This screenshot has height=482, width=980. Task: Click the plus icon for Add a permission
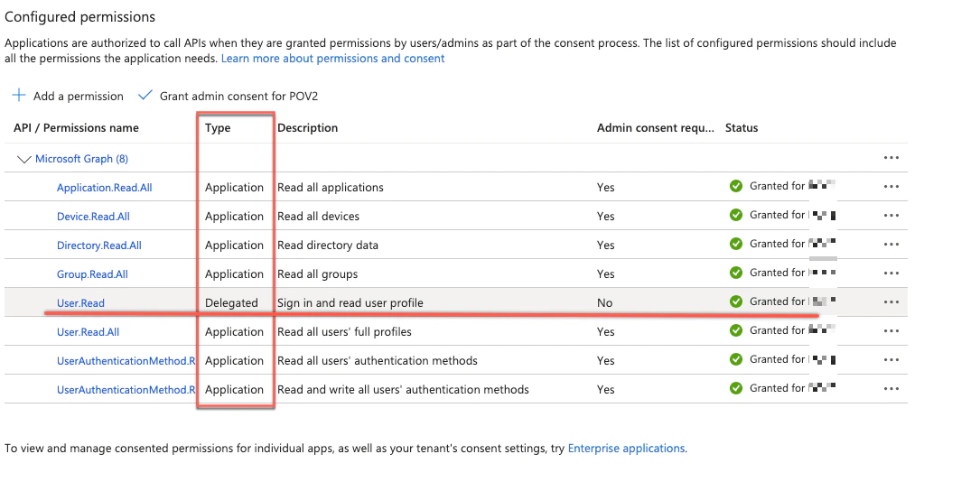point(19,96)
